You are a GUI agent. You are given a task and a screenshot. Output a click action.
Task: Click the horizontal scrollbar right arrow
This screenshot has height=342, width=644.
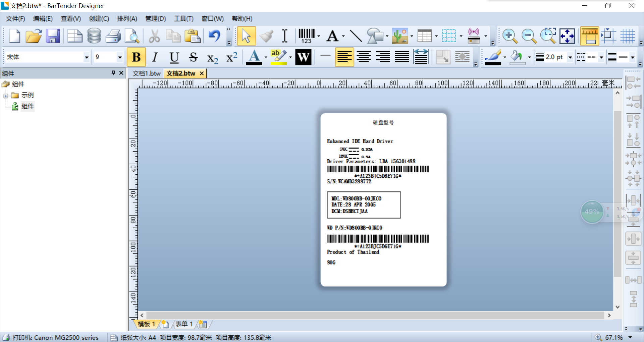pyautogui.click(x=609, y=315)
